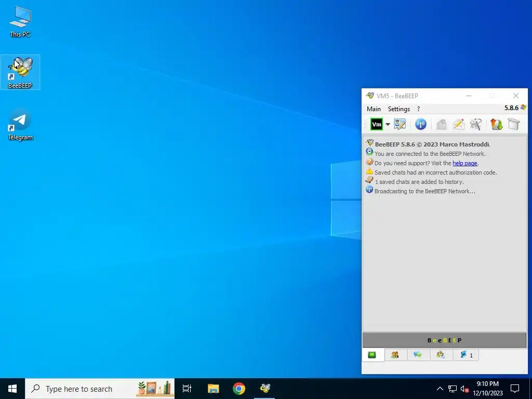Viewport: 532px width, 399px height.
Task: Open the edit profile card icon
Action: (400, 124)
